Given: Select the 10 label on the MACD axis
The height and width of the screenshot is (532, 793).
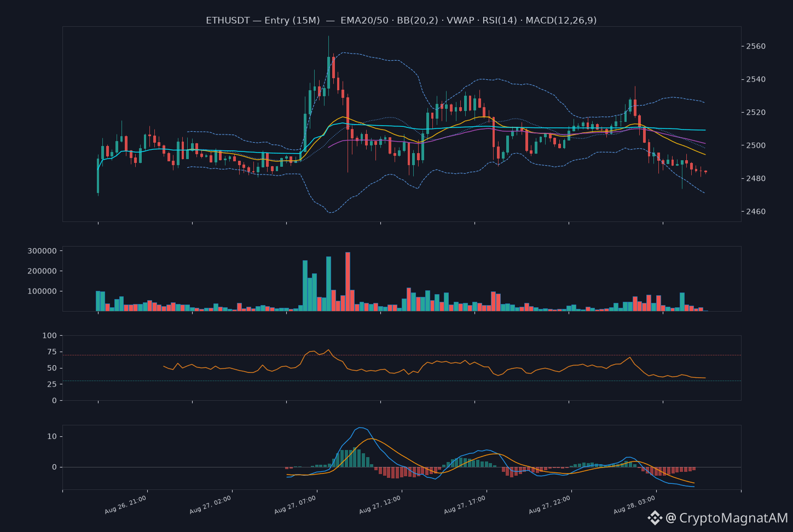Looking at the screenshot, I should click(x=52, y=436).
